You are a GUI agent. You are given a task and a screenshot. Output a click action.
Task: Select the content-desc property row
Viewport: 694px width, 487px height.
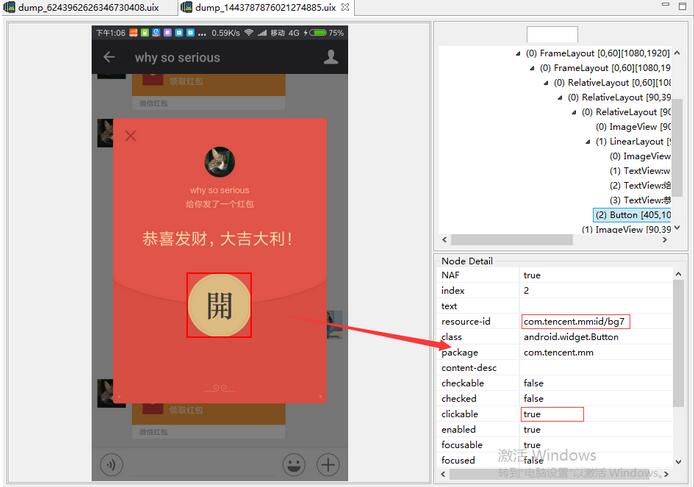coord(555,367)
